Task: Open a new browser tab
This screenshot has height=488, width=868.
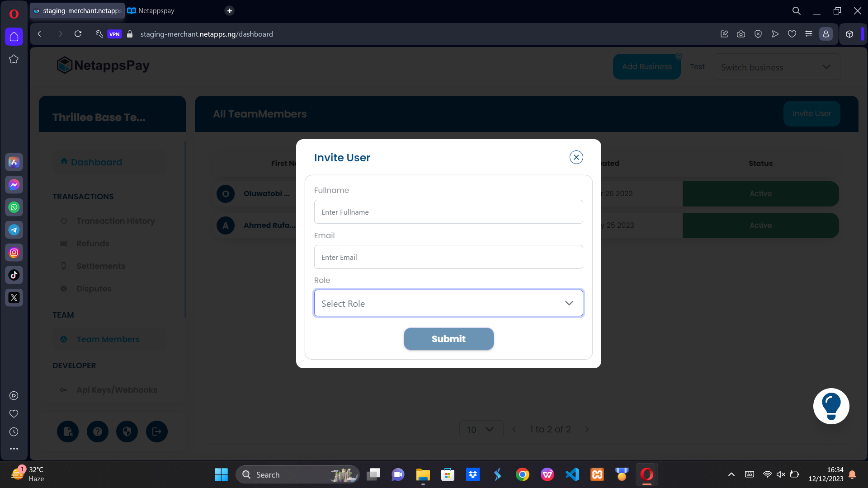Action: click(x=230, y=11)
